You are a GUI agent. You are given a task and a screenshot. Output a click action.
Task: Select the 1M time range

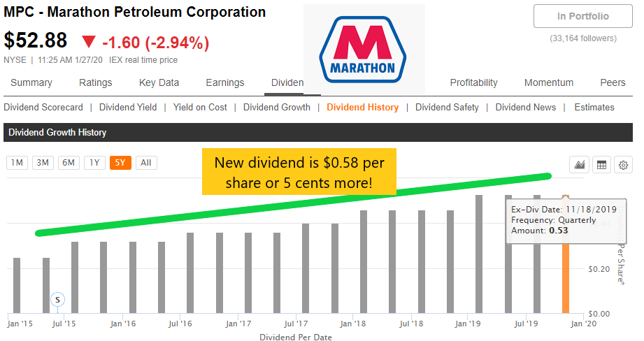click(x=17, y=163)
